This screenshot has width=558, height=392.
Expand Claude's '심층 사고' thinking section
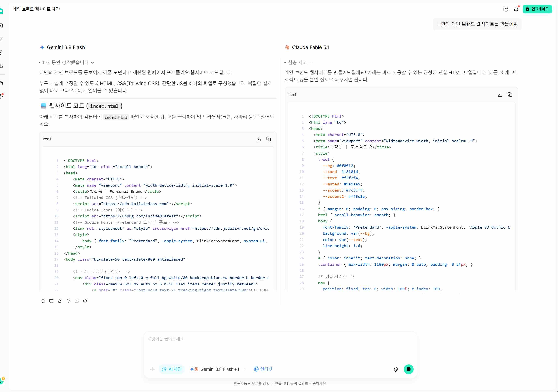(299, 62)
